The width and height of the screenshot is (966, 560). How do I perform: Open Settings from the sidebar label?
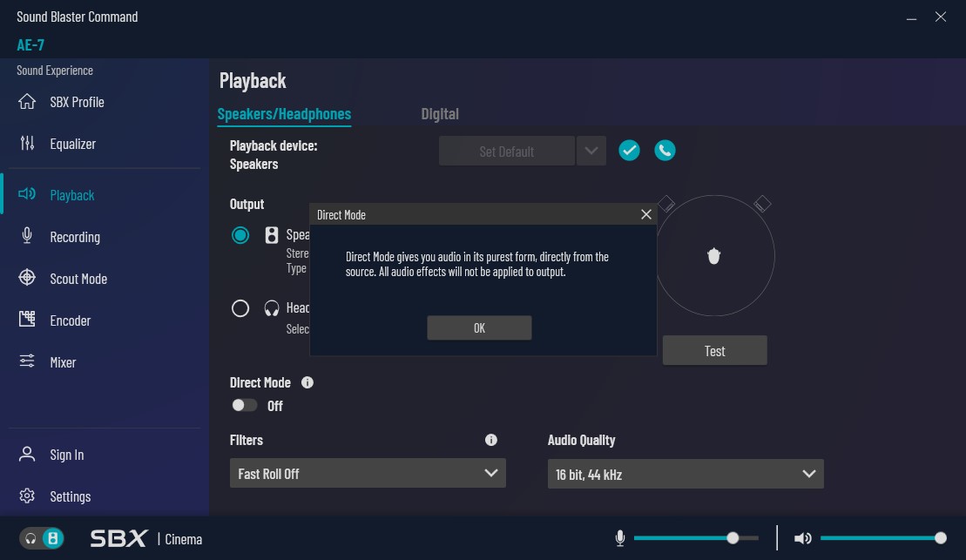click(71, 496)
